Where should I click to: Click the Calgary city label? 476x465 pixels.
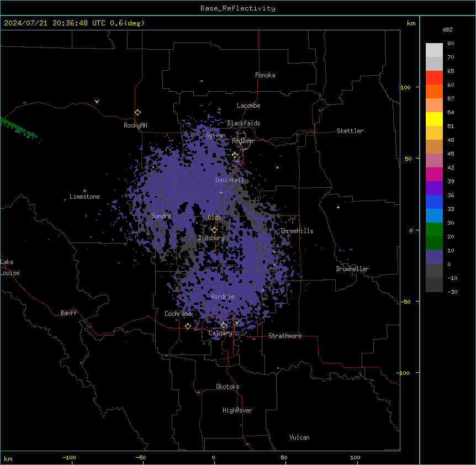pos(220,333)
